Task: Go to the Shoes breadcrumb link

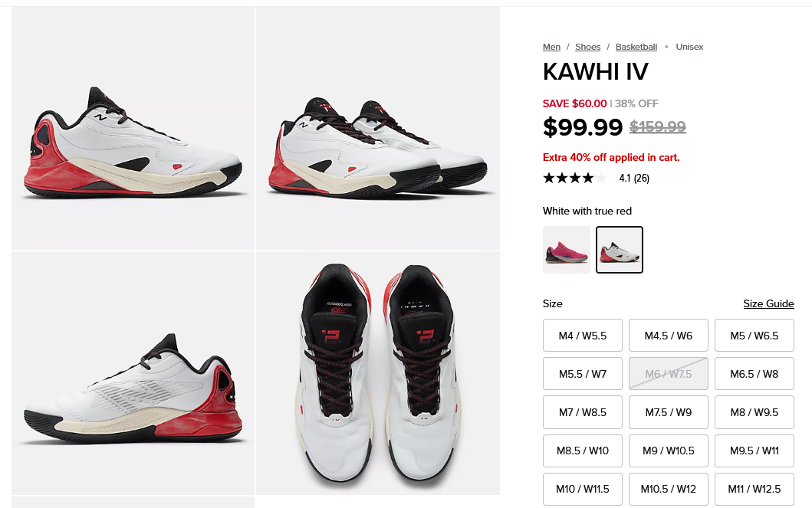Action: point(588,47)
